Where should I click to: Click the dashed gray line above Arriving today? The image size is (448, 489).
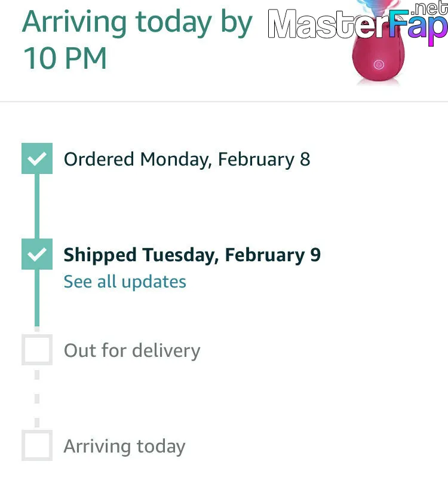37,398
